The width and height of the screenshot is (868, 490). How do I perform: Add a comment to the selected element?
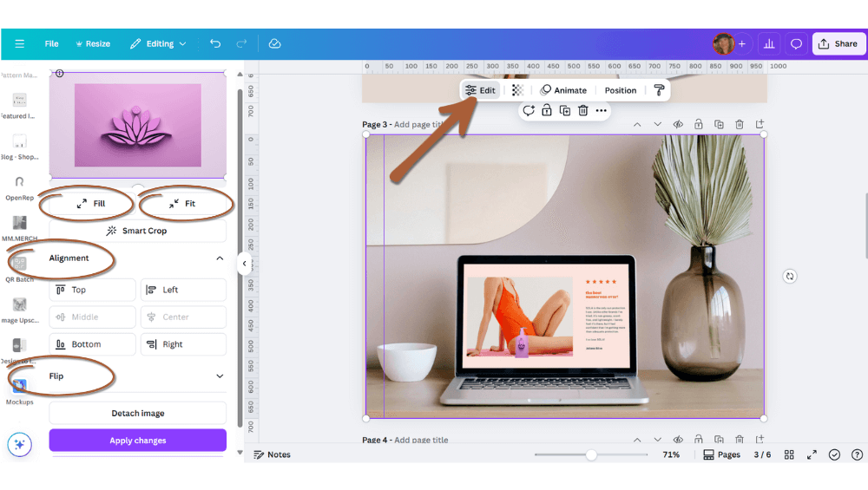529,111
